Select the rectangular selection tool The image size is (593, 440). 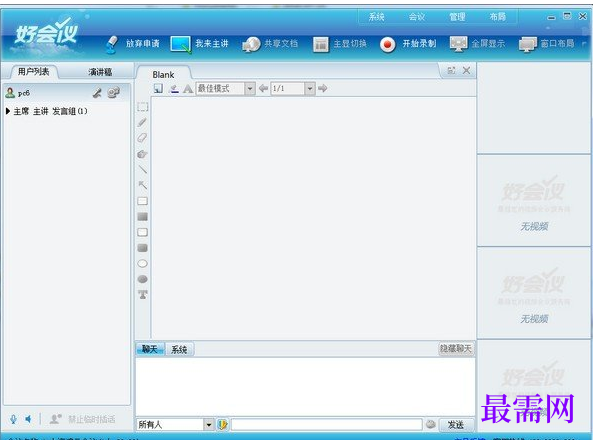143,107
